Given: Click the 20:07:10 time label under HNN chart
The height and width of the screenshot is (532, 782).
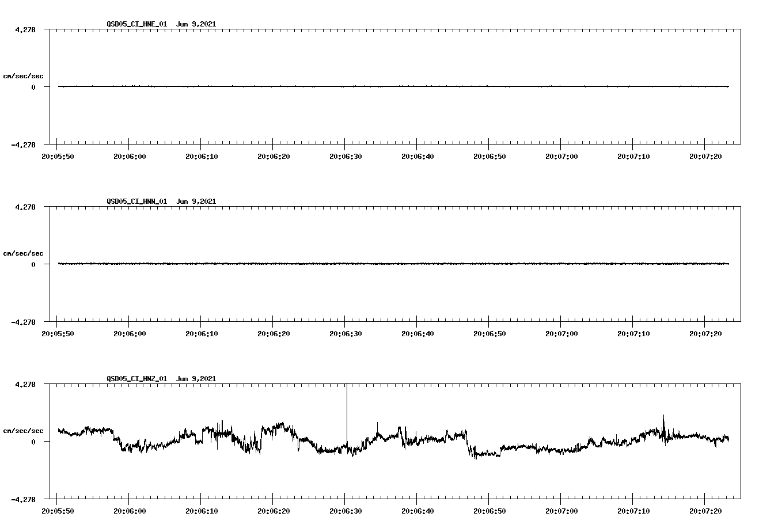Looking at the screenshot, I should (633, 333).
